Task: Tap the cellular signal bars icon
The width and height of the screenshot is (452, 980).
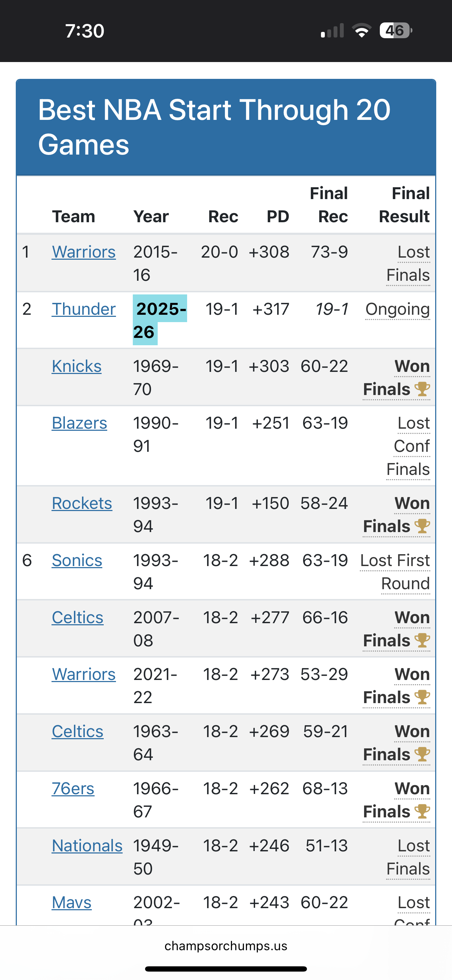Action: click(332, 30)
